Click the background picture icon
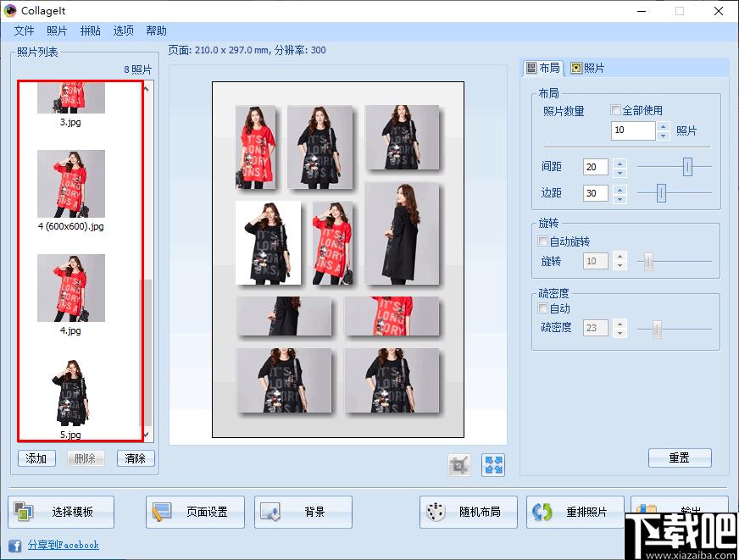The image size is (739, 560). [270, 512]
